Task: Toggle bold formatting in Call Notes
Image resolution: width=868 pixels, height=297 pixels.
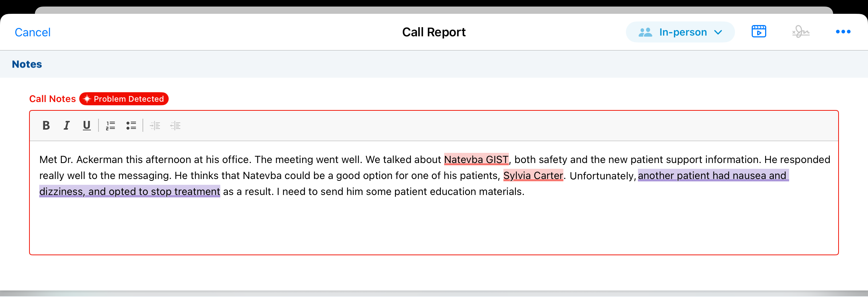Action: click(x=46, y=126)
